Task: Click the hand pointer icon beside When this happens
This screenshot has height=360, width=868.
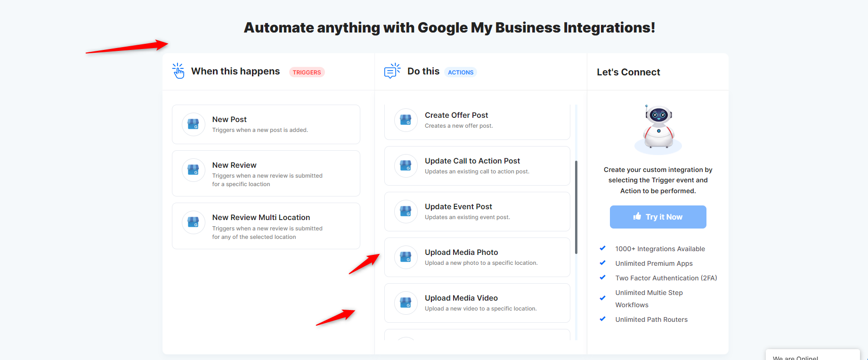Action: tap(178, 71)
